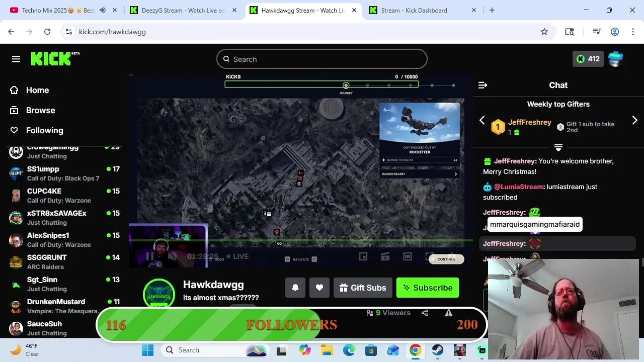Collapse the chat panel with the arrow icon
This screenshot has width=644, height=362.
point(482,85)
